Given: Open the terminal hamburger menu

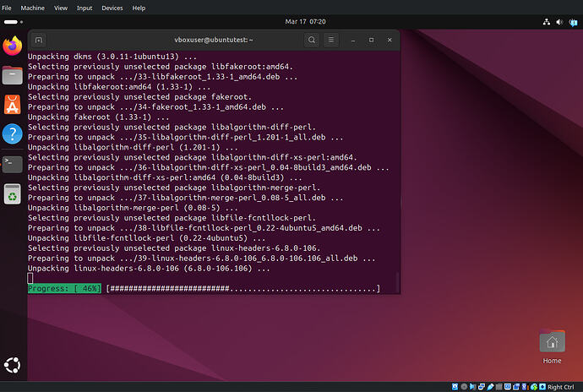Looking at the screenshot, I should (332, 40).
